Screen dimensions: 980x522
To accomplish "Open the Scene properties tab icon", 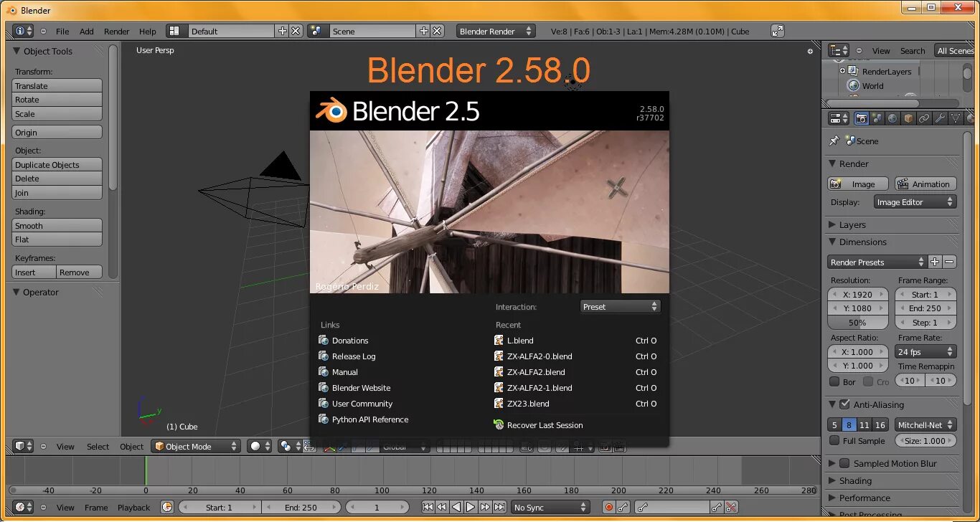I will point(877,118).
